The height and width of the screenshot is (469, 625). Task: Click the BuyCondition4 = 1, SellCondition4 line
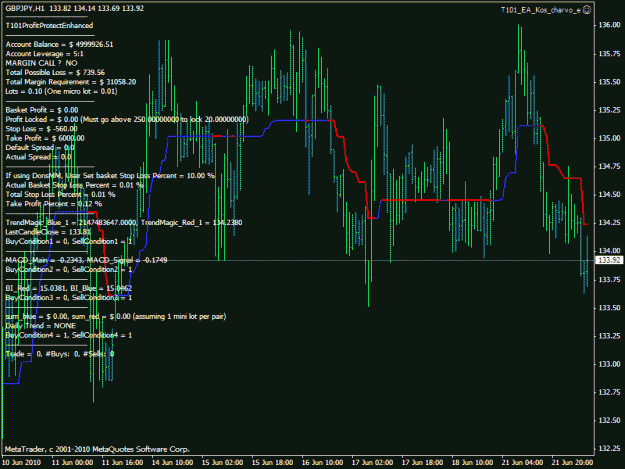(69, 335)
